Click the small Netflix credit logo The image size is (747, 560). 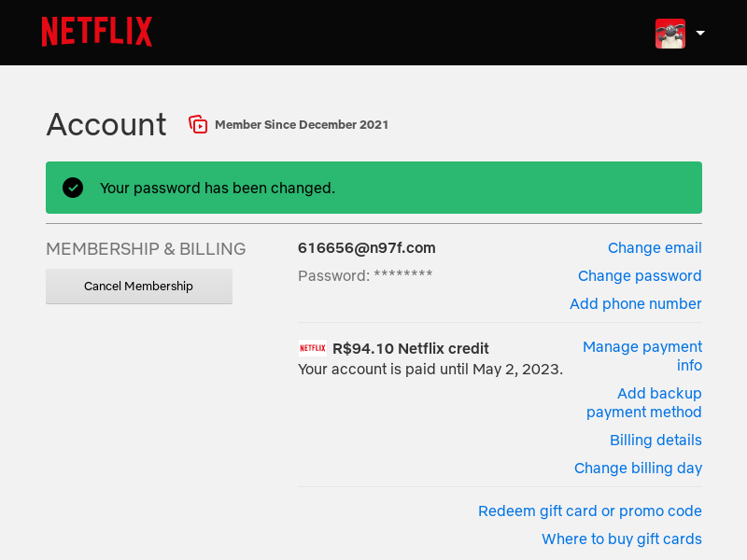[313, 348]
